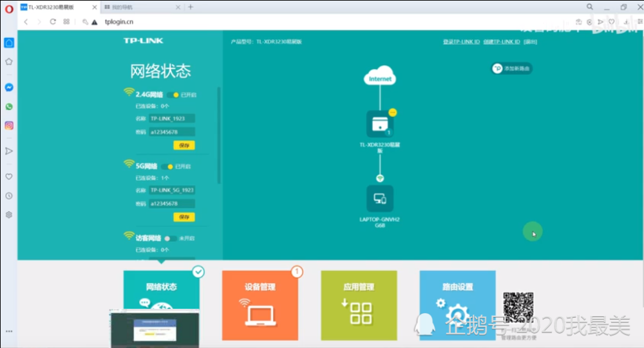This screenshot has height=348, width=644.
Task: Enable the guest network switch
Action: click(x=170, y=239)
